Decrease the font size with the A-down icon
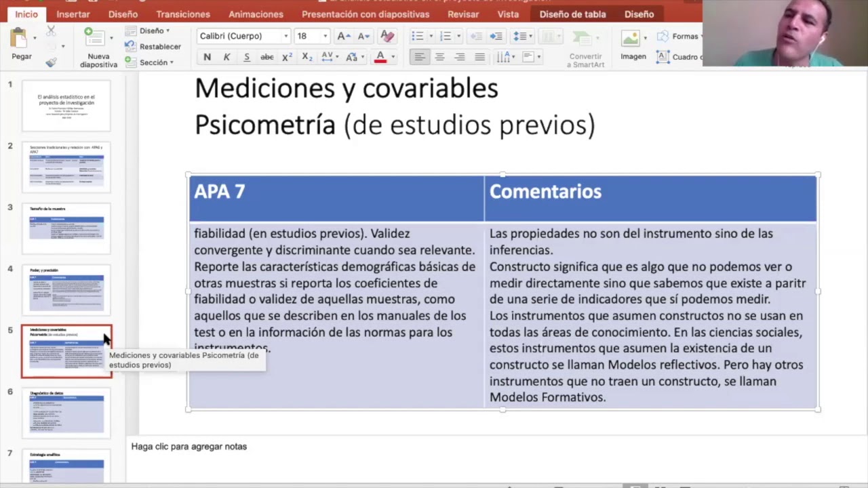Image resolution: width=868 pixels, height=488 pixels. (x=363, y=36)
